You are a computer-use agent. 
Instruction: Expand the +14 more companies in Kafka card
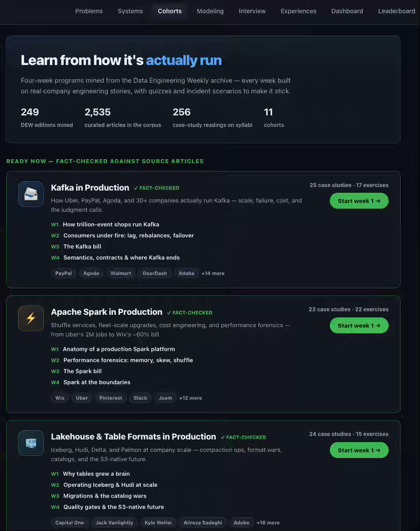tap(213, 273)
